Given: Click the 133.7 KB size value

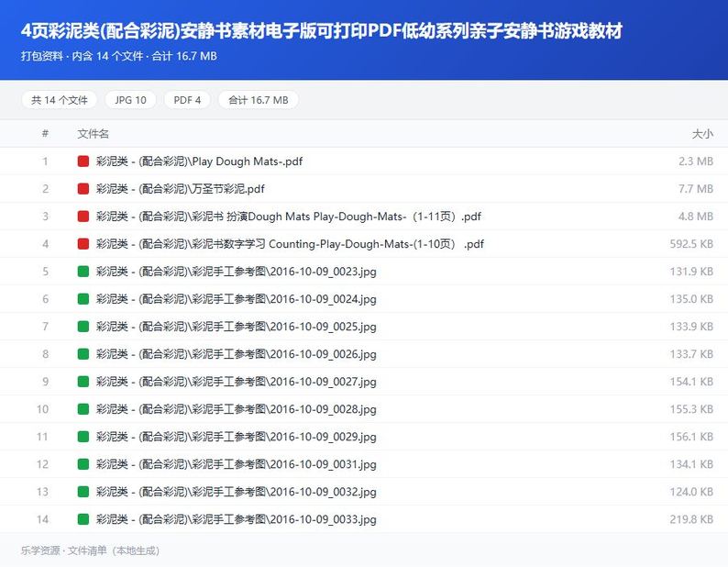Looking at the screenshot, I should tap(691, 354).
